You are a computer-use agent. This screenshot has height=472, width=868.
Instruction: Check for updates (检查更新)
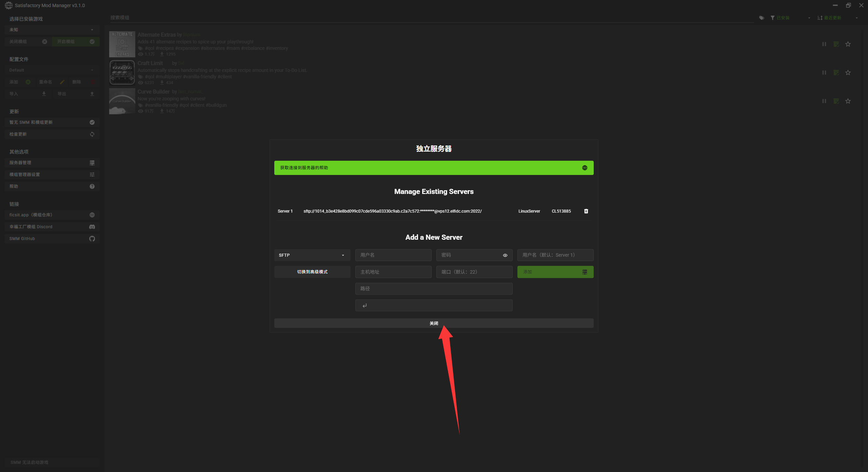[52, 134]
